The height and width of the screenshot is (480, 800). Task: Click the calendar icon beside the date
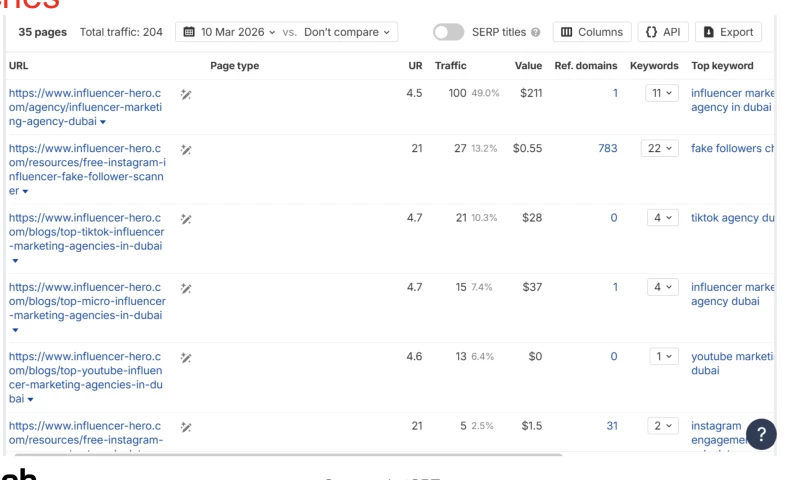[x=189, y=32]
